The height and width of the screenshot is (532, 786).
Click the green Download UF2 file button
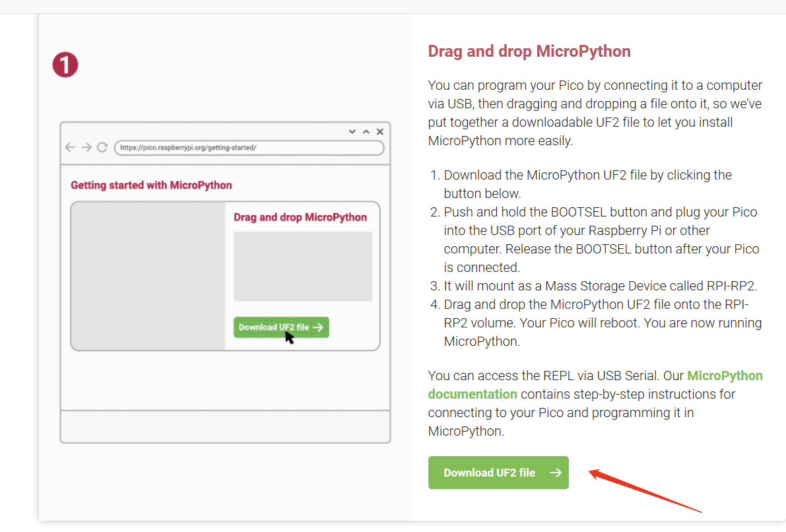tap(498, 473)
